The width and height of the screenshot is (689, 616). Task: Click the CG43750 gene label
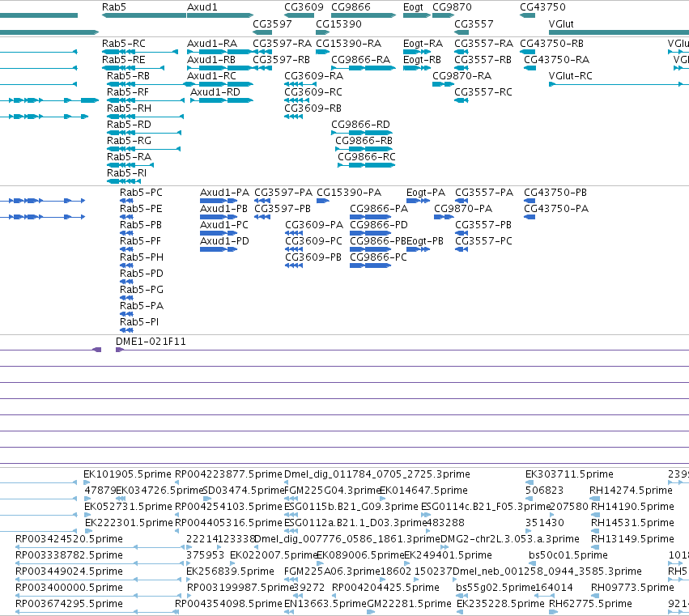coord(542,7)
